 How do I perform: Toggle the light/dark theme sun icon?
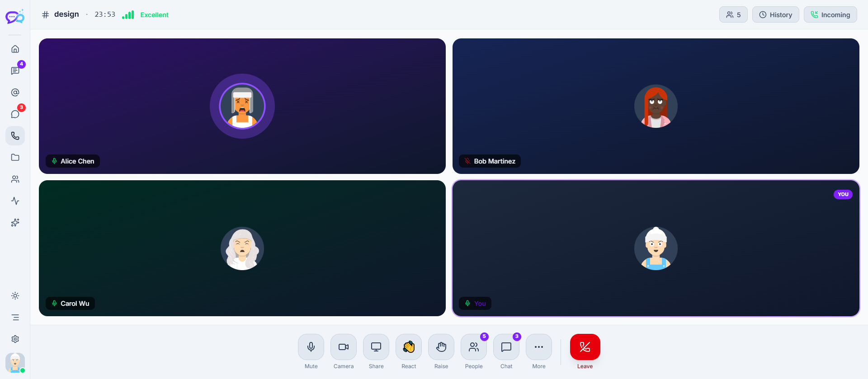(15, 295)
